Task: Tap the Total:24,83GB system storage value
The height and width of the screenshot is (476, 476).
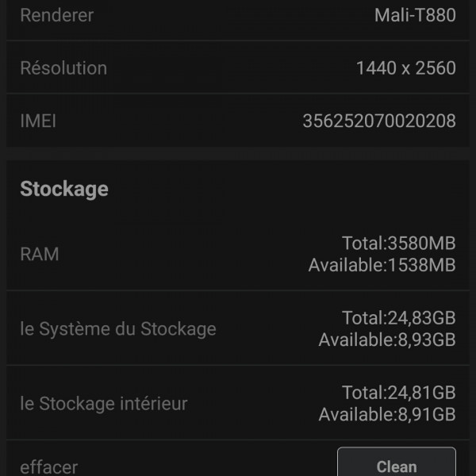Action: pos(398,318)
